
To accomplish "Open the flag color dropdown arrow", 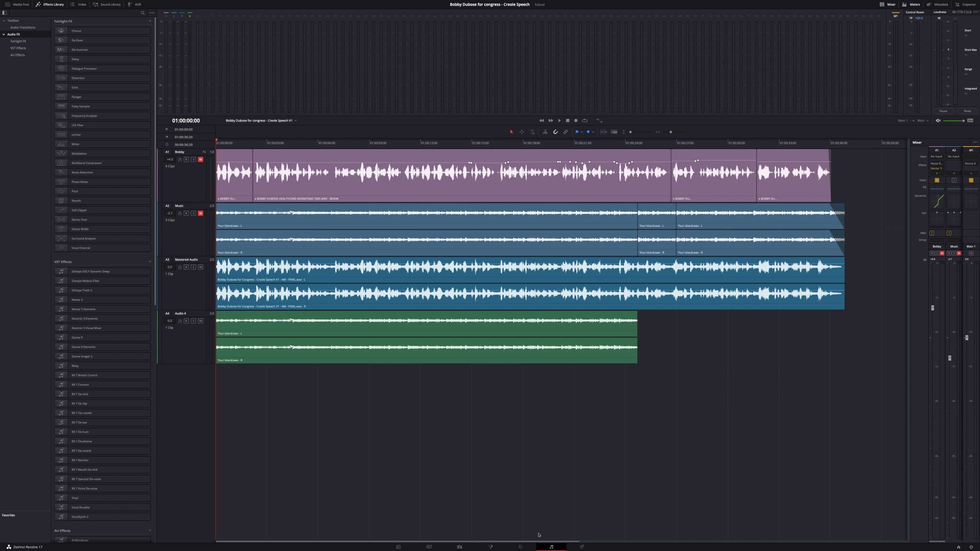I will [582, 132].
